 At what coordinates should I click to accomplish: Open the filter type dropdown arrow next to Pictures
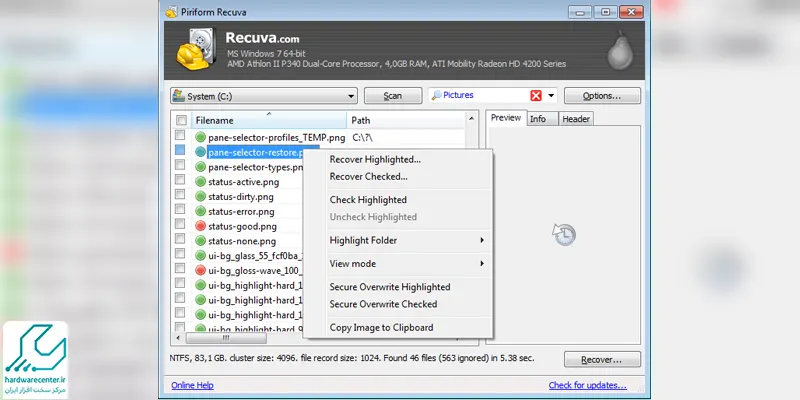[x=551, y=95]
